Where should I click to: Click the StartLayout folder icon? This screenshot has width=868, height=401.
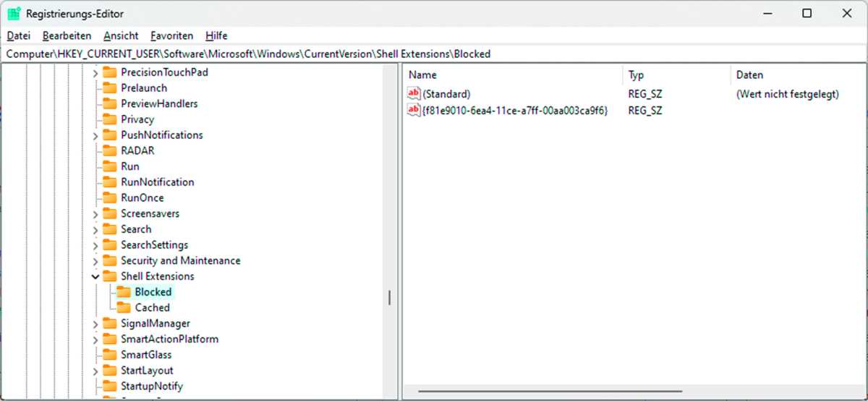[x=109, y=370]
